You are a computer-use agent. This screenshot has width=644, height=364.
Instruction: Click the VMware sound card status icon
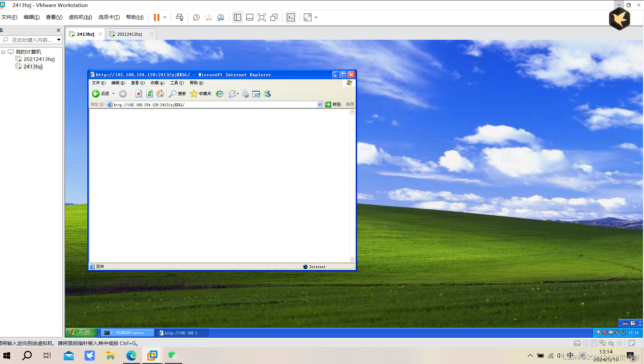tap(611, 343)
